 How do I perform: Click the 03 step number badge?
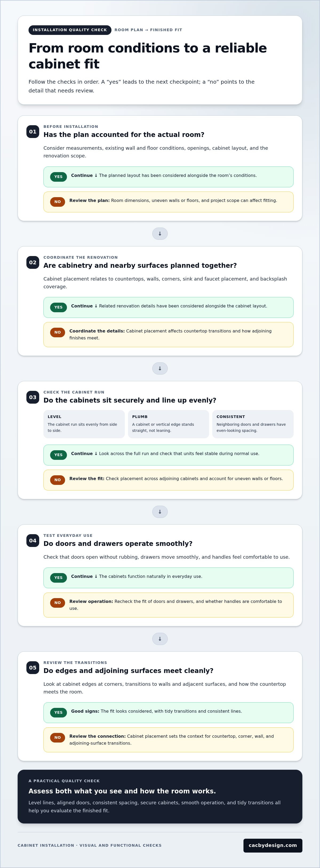(x=33, y=397)
